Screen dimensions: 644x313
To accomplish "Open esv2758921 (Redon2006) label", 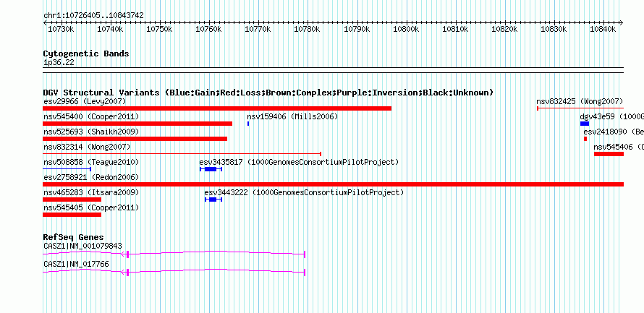I will point(91,177).
